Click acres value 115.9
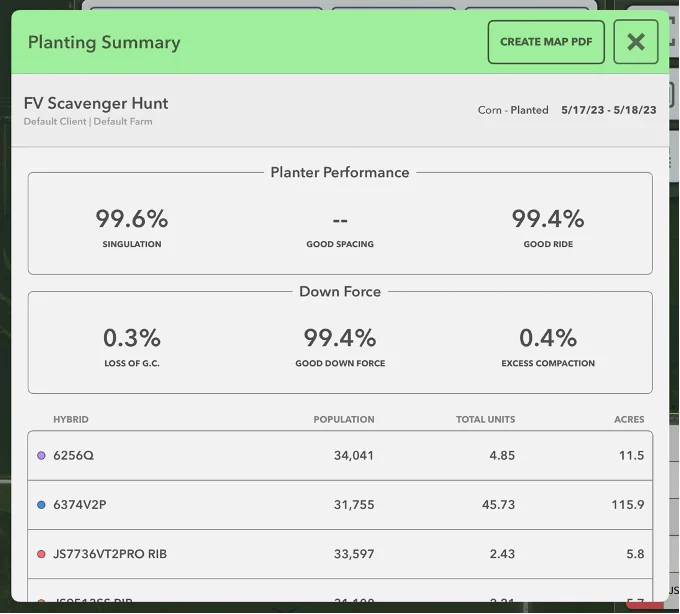Screen dimensions: 680x614 [x=628, y=505]
